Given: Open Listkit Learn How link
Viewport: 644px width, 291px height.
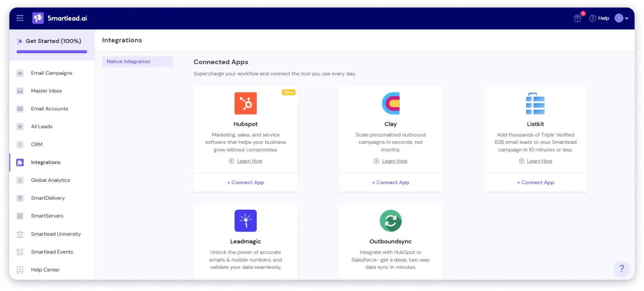Looking at the screenshot, I should (x=539, y=161).
